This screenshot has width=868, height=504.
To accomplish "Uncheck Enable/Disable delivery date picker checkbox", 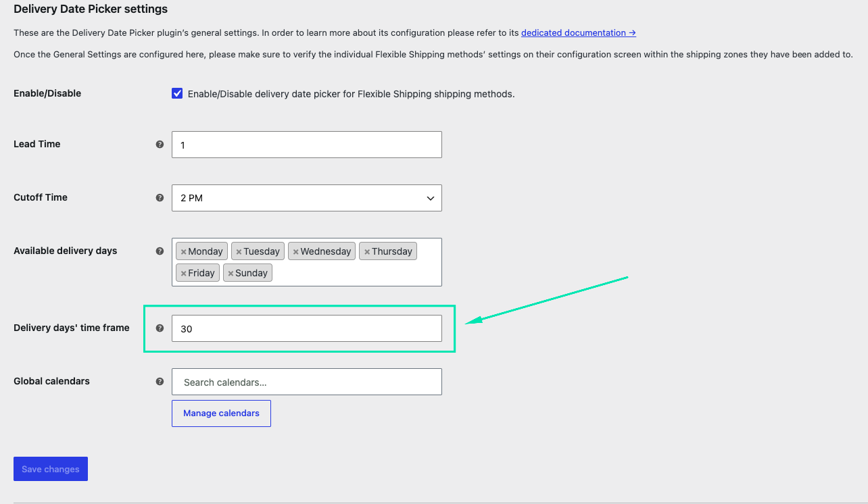I will coord(177,93).
